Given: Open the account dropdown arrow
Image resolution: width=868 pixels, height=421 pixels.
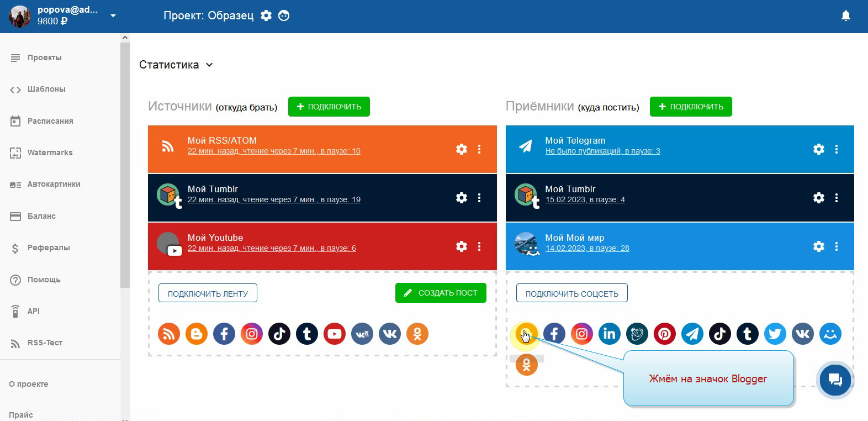Looking at the screenshot, I should pos(113,15).
